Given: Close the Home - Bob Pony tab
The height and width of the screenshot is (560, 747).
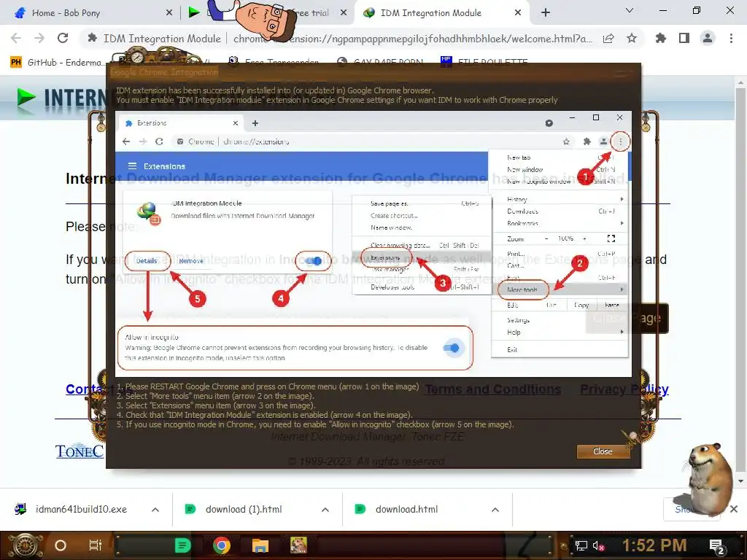Looking at the screenshot, I should (169, 13).
